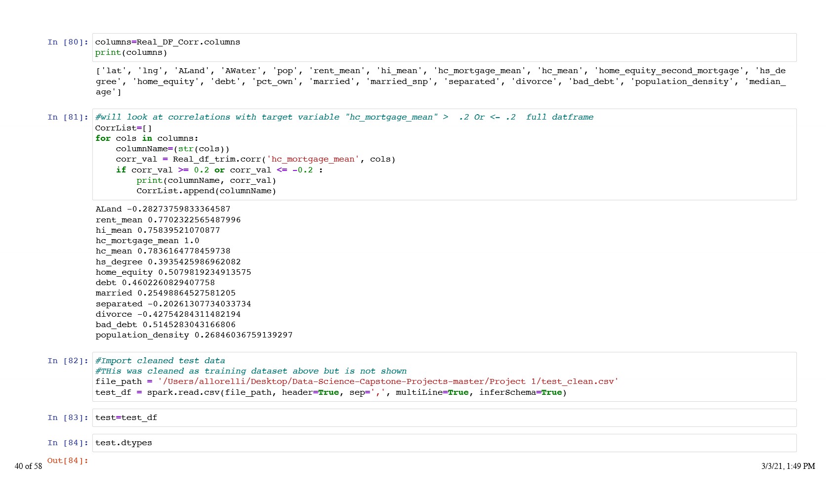Select the In [84] test.dtypes cell

(444, 443)
